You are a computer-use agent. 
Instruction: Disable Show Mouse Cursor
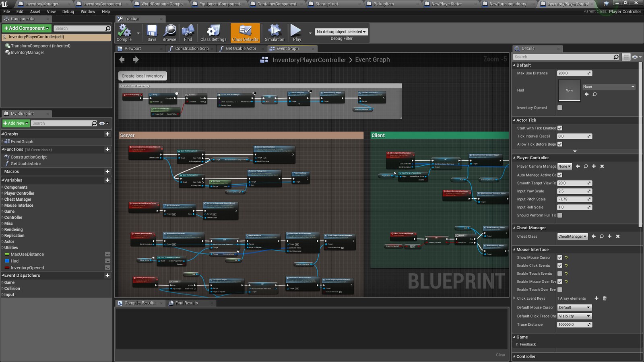coord(560,257)
